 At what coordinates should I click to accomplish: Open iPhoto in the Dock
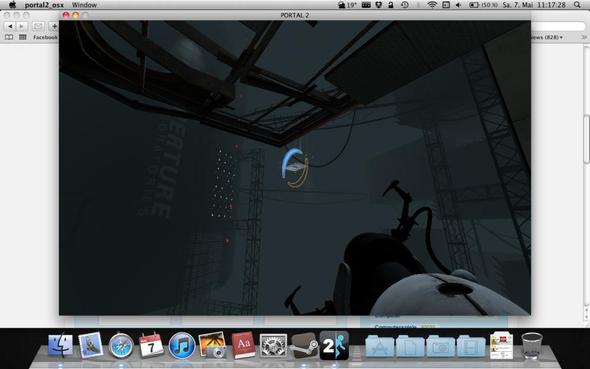[x=212, y=345]
